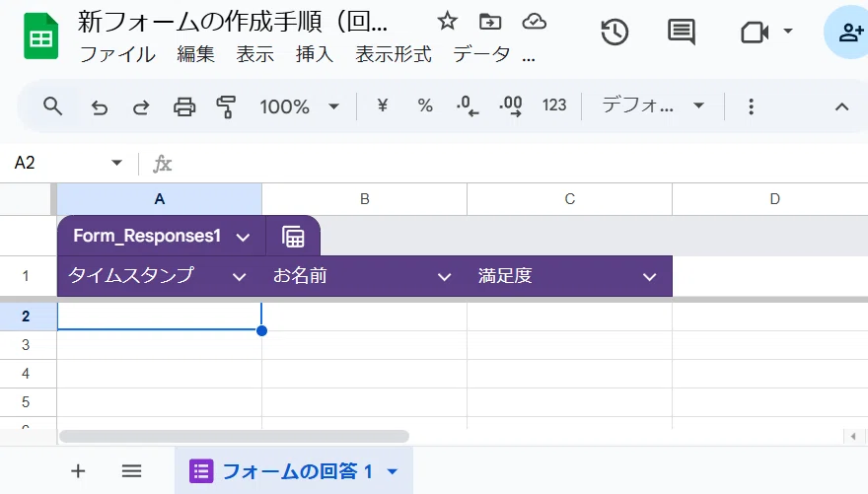Image resolution: width=868 pixels, height=494 pixels.
Task: Open the comments panel icon
Action: click(x=682, y=33)
